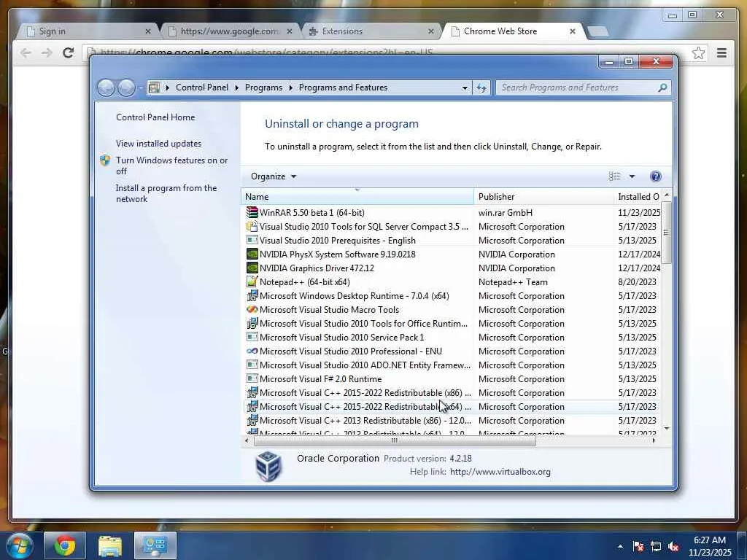Click the Visual Studio Macro Tools icon
Screen dimensions: 747x560
tap(252, 309)
